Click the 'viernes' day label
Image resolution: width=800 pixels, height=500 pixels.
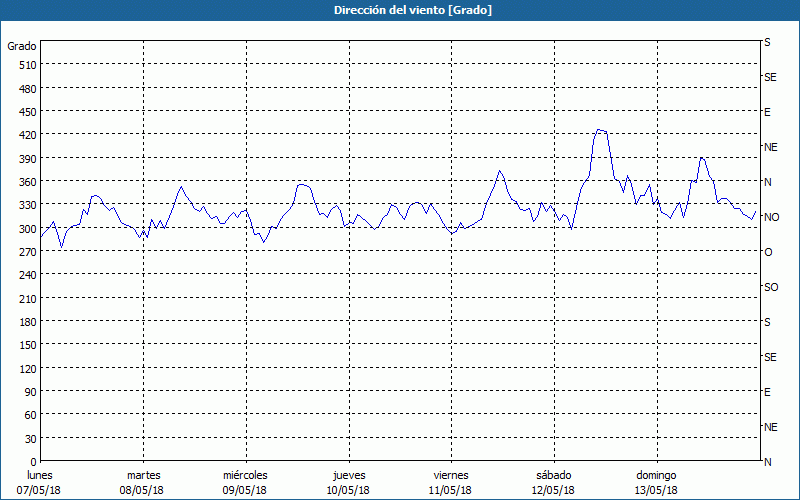451,475
